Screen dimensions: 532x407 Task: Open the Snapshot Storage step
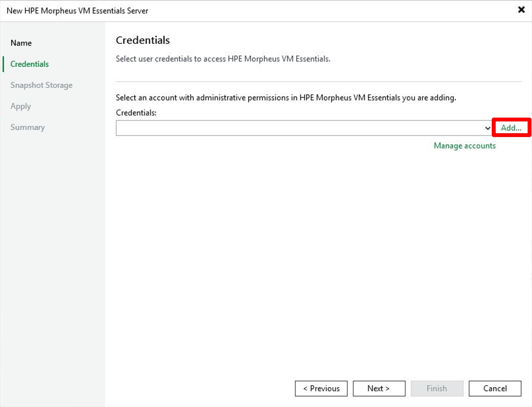click(42, 85)
